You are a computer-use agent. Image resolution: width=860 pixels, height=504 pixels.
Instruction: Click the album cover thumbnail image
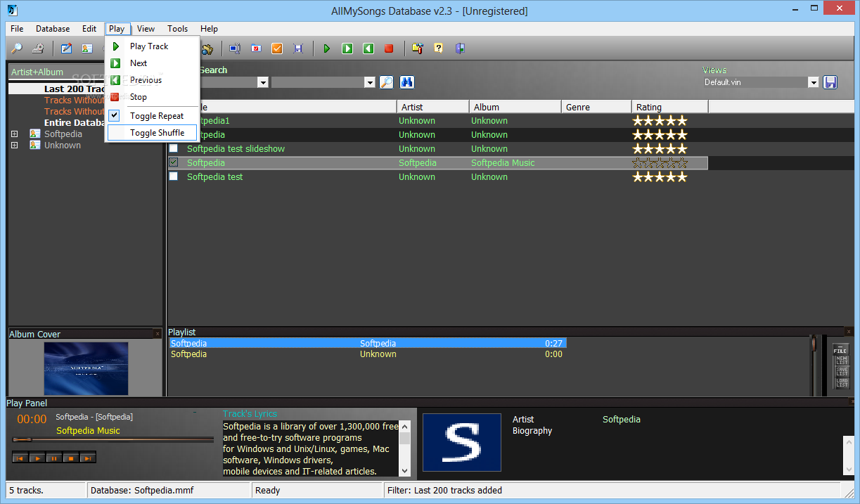point(86,368)
